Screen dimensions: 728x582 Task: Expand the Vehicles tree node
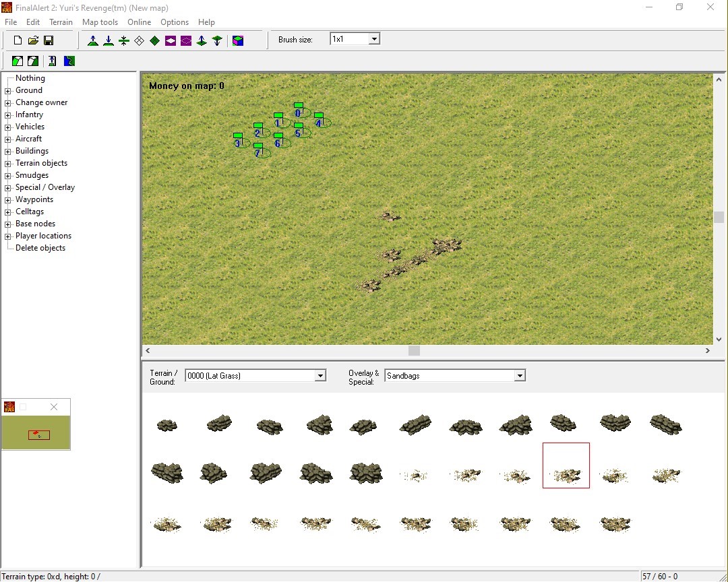(8, 127)
